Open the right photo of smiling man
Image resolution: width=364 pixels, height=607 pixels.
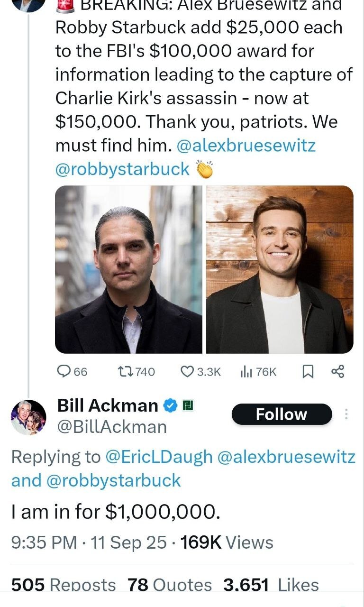coord(280,269)
